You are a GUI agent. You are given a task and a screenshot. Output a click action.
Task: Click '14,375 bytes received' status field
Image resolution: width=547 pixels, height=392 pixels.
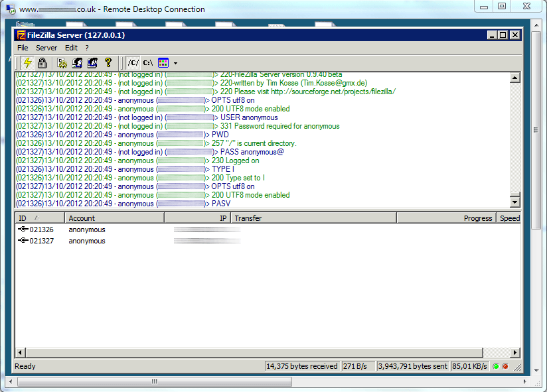pos(302,366)
